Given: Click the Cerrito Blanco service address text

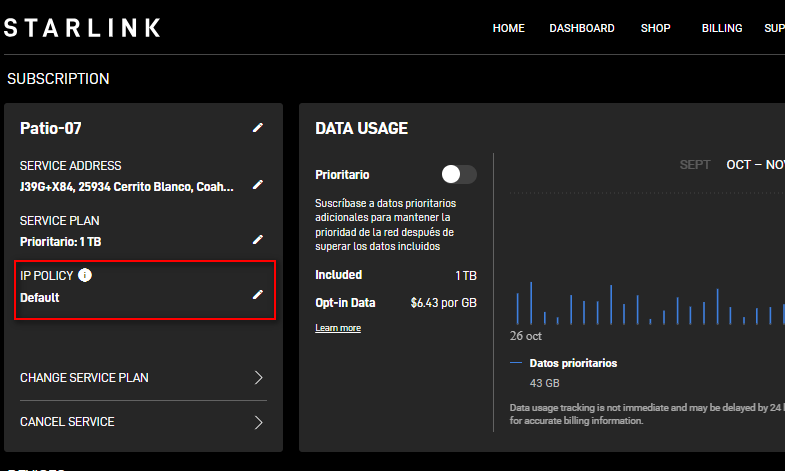Looking at the screenshot, I should pyautogui.click(x=127, y=186).
